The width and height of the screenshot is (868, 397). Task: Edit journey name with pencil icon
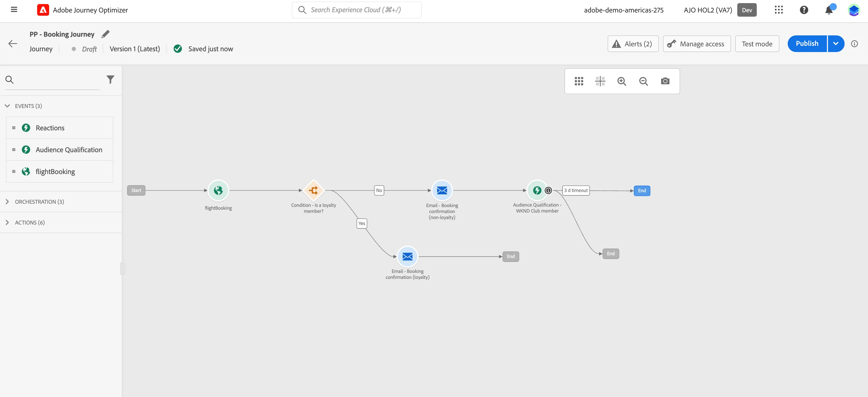click(106, 34)
